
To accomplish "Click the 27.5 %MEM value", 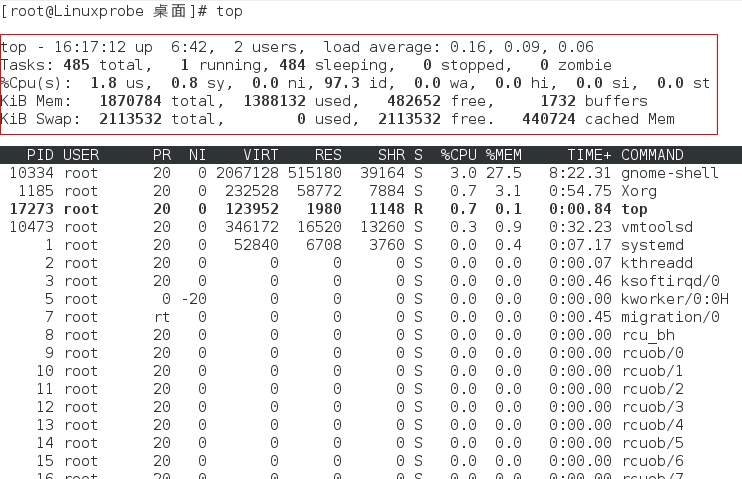I will [x=504, y=173].
